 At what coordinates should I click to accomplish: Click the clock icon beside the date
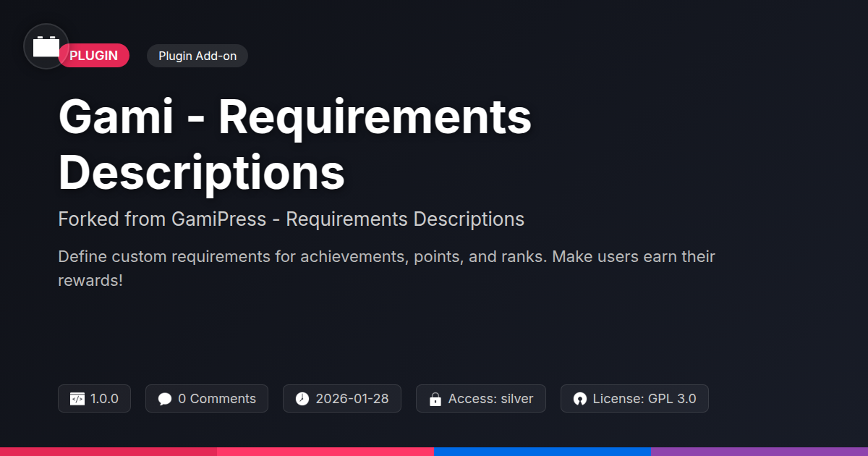[302, 399]
